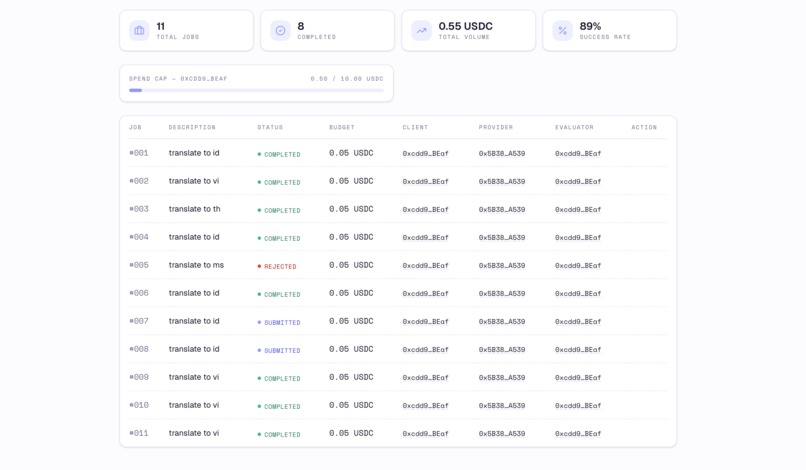
Task: Click the COMPLETED status on job #001
Action: coord(279,154)
